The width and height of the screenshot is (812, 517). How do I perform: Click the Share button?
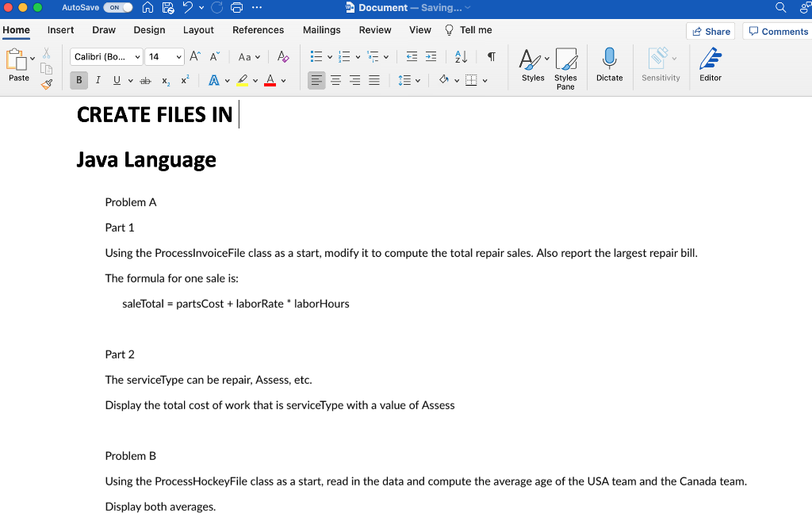[x=710, y=30]
